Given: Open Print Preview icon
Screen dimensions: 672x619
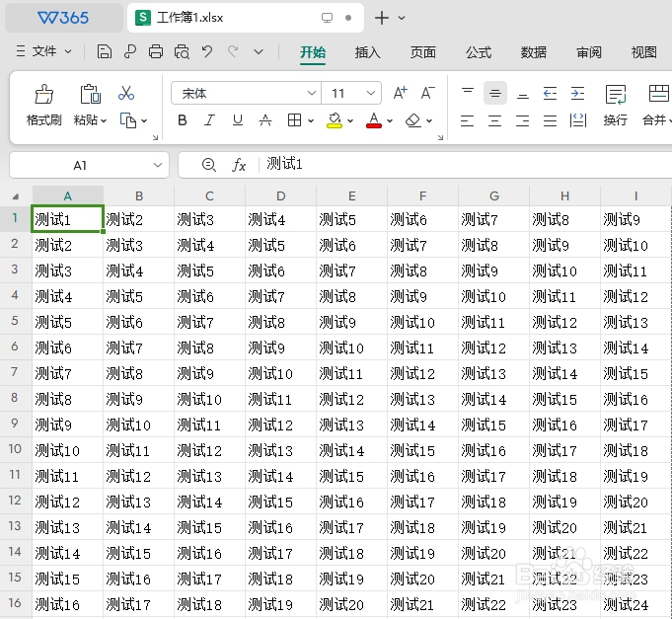Looking at the screenshot, I should click(182, 52).
